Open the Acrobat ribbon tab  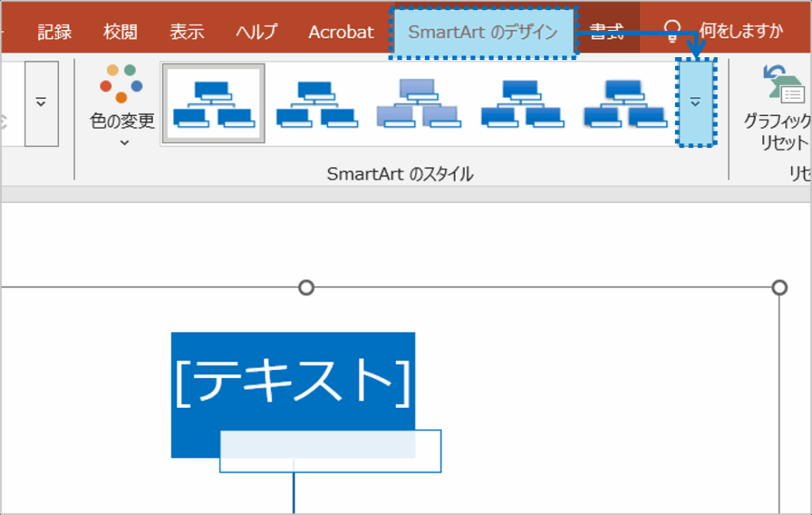[x=341, y=32]
